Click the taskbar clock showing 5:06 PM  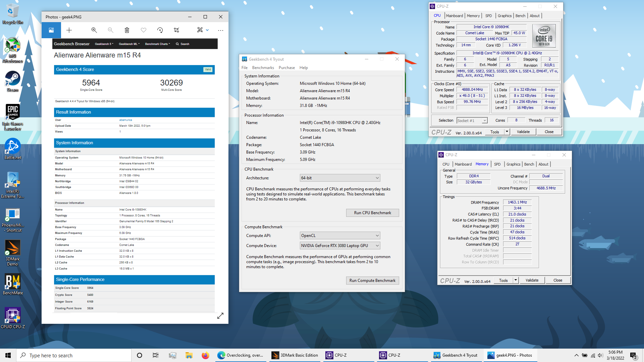(615, 355)
